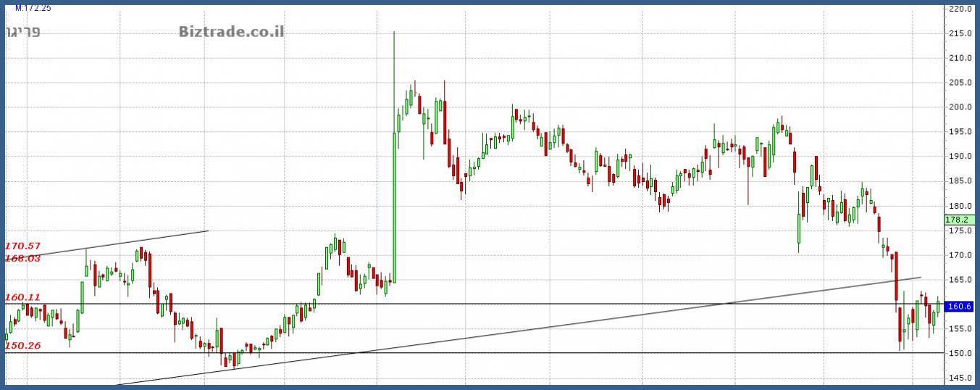Screen dimensions: 980x390
Task: Click the 210.0 price axis label
Action: [959, 58]
